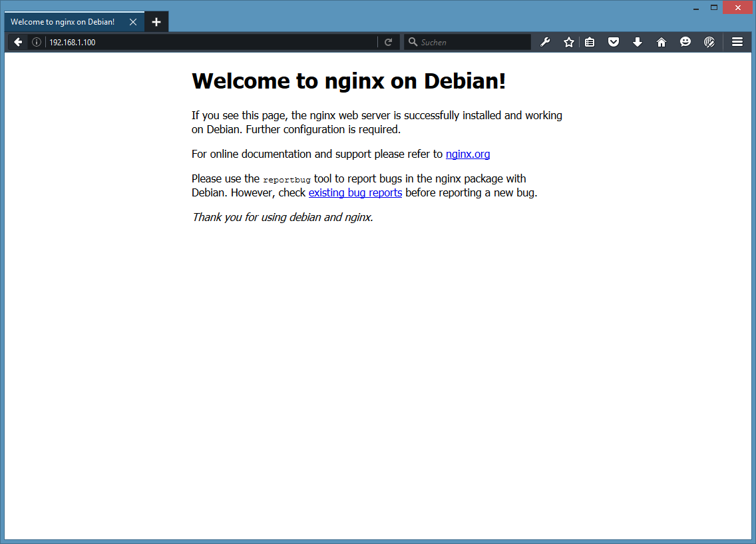Minimize the browser window

point(695,7)
